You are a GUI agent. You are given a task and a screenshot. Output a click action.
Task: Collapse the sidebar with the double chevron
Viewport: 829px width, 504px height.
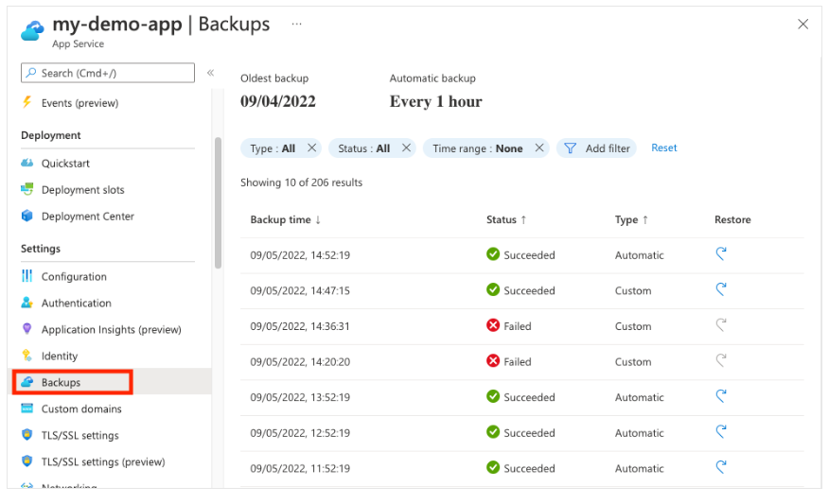point(210,73)
